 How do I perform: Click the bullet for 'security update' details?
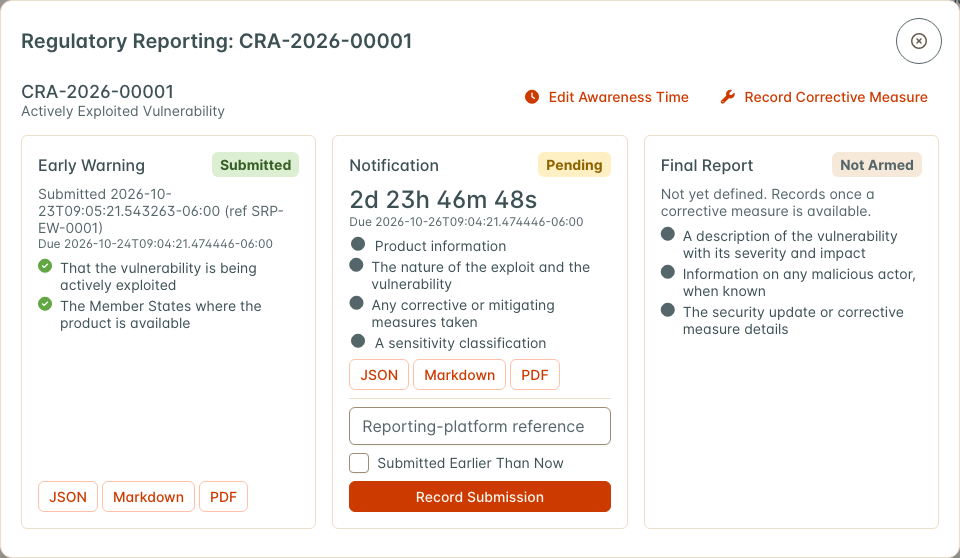(668, 310)
